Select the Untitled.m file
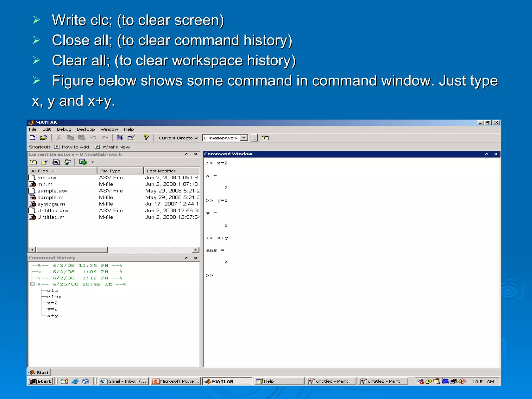 point(51,217)
